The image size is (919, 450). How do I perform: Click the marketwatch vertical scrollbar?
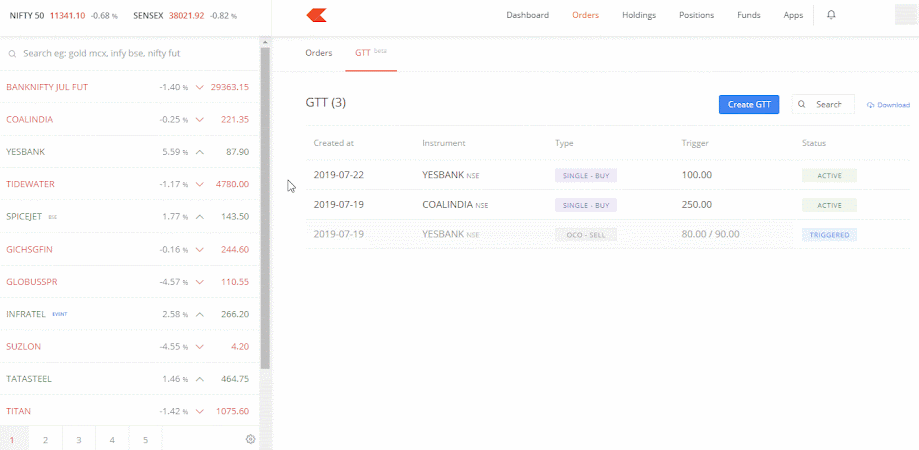(x=265, y=208)
